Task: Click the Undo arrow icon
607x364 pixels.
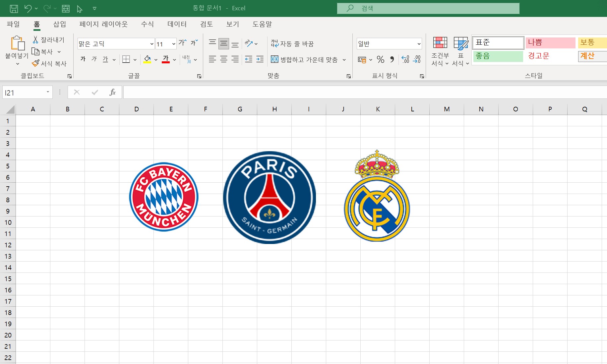Action: 28,9
